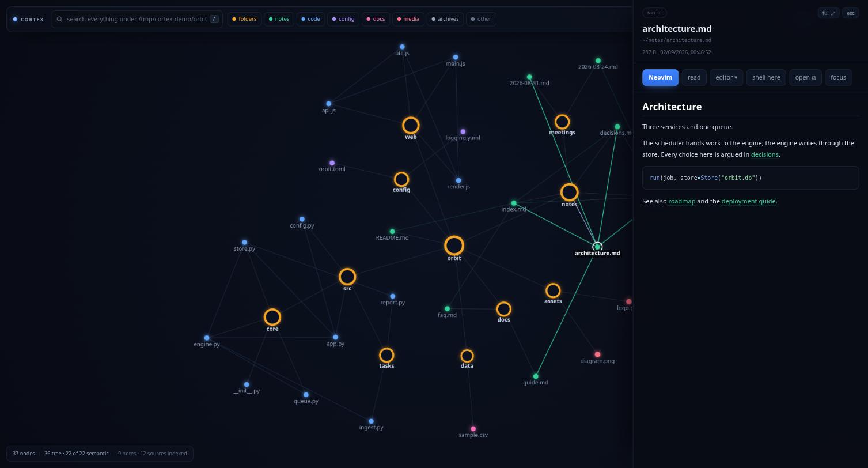Viewport: 868px width, 468px height.
Task: Toggle the docs filter chip
Action: (x=376, y=19)
